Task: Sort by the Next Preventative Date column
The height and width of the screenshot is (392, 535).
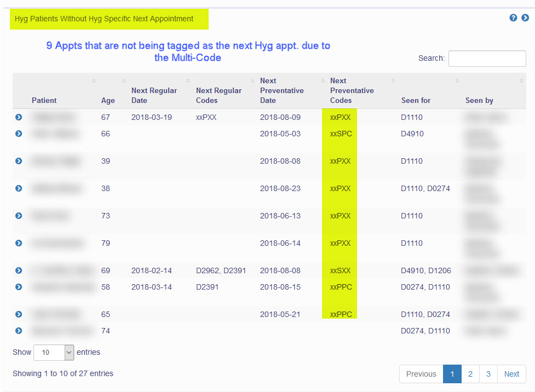Action: tap(281, 90)
